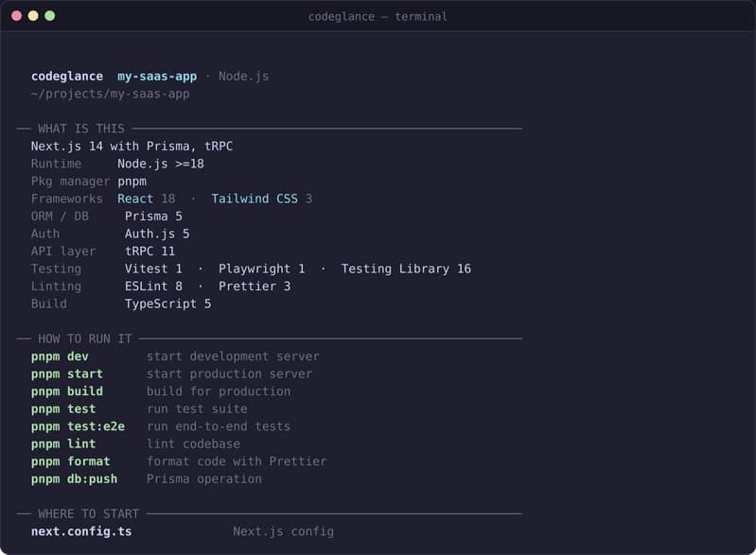Click the 'TypeScript 5' build value
Image resolution: width=756 pixels, height=555 pixels.
(167, 304)
